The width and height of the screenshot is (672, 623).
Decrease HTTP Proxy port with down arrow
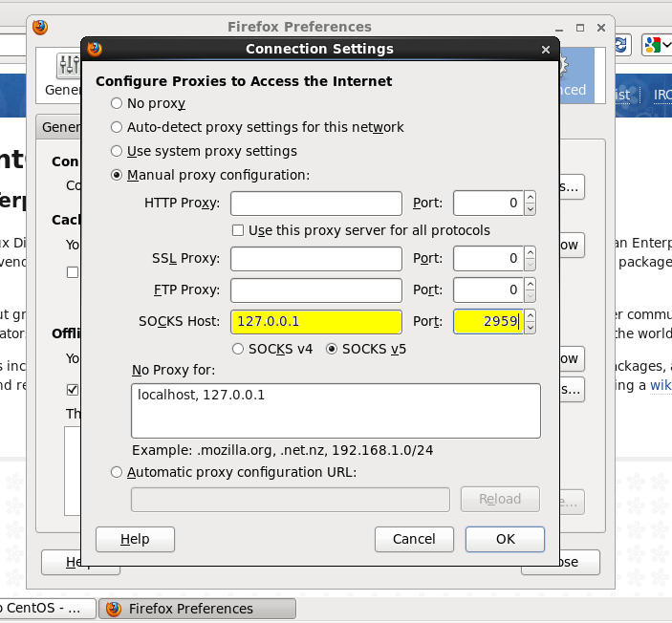coord(531,209)
